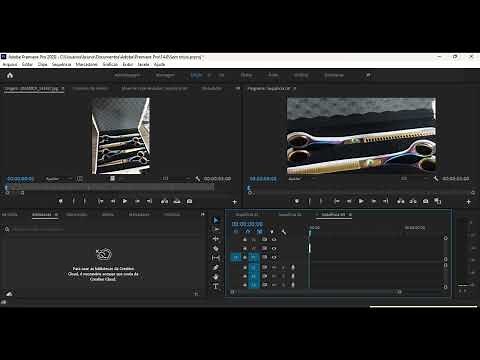Export frame from the Source monitor
The width and height of the screenshot is (480, 360).
(x=189, y=201)
